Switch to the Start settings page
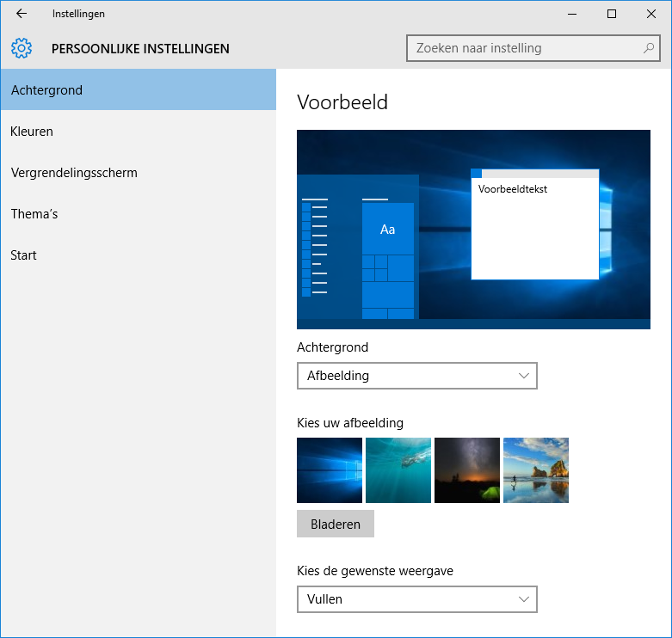The image size is (672, 638). click(x=24, y=255)
